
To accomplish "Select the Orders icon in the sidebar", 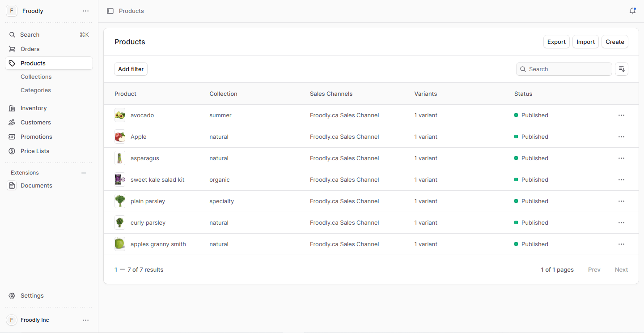I will 12,49.
